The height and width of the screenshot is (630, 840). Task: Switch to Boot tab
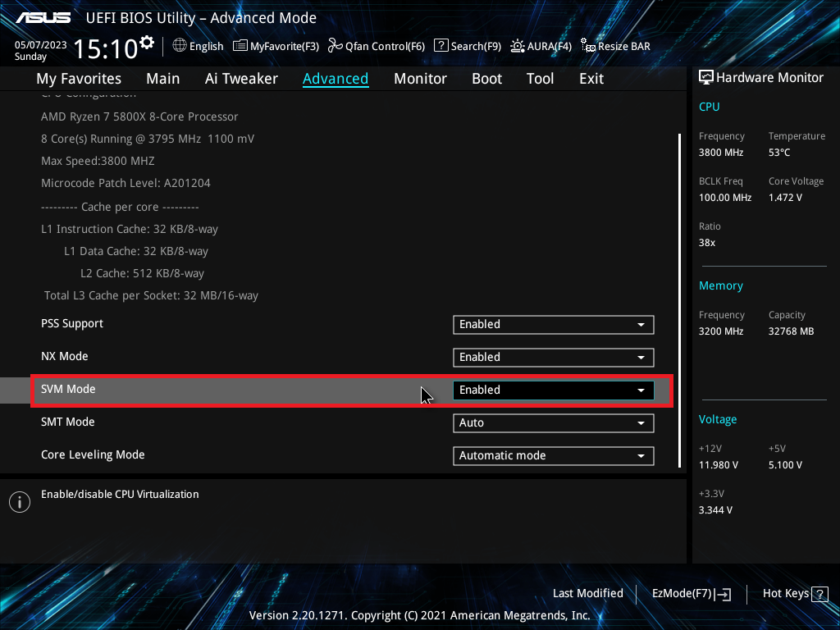(486, 79)
